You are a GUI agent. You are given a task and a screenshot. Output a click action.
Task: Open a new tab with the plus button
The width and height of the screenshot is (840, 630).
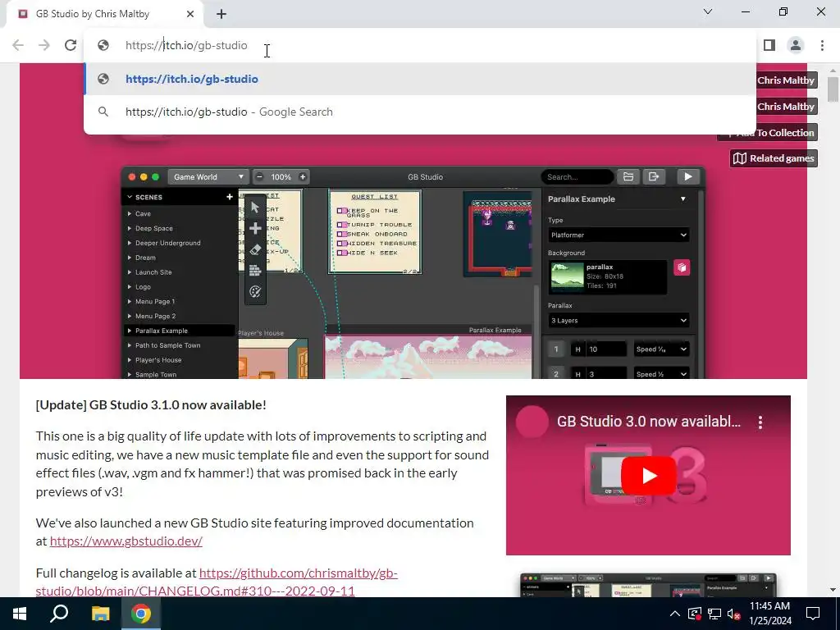(x=221, y=14)
